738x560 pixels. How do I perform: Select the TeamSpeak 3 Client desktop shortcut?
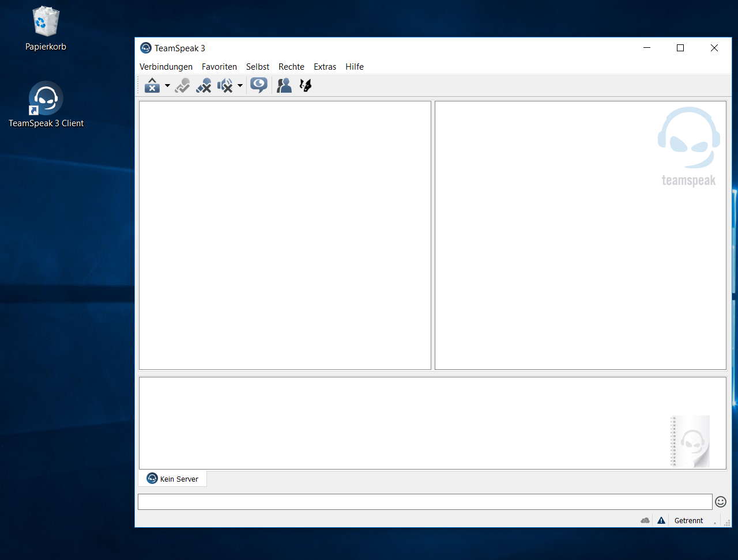46,105
